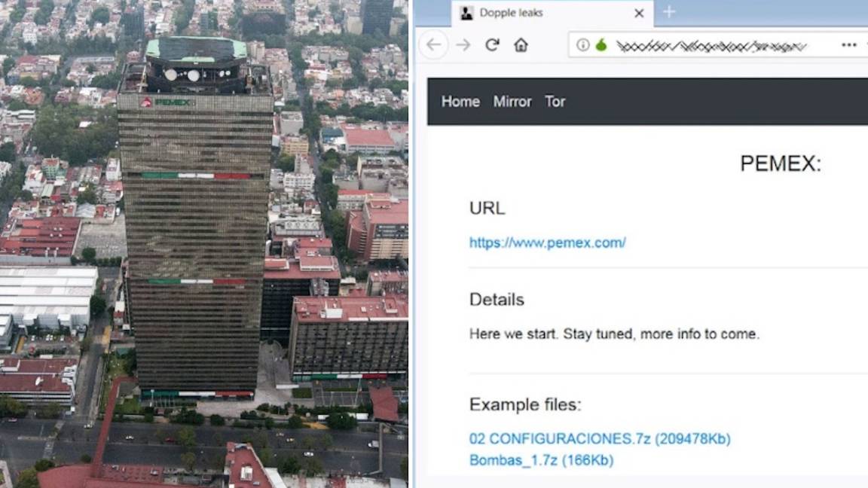Open the https://www.pemex.com/ link
Viewport: 868px width, 488px height.
pyautogui.click(x=548, y=242)
